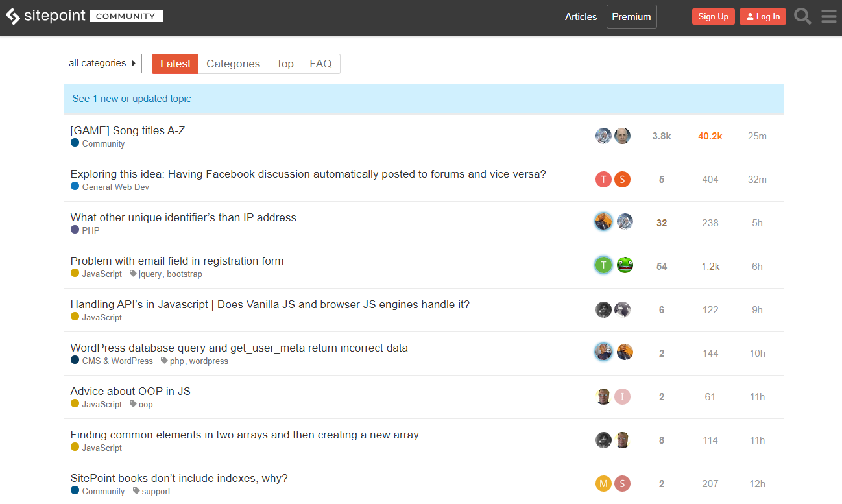Click orange 'M' avatar on SitePoint books topic

603,484
